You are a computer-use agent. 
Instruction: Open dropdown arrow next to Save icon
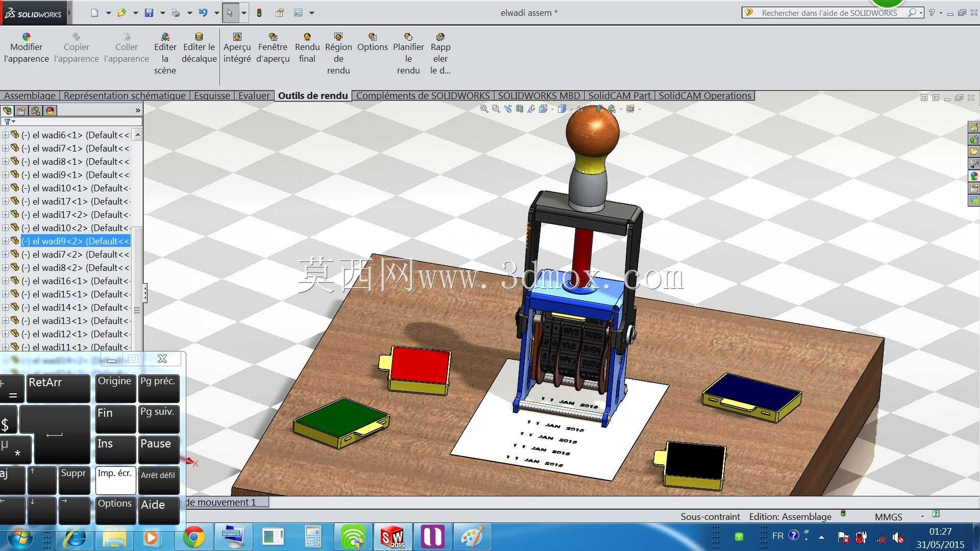163,13
